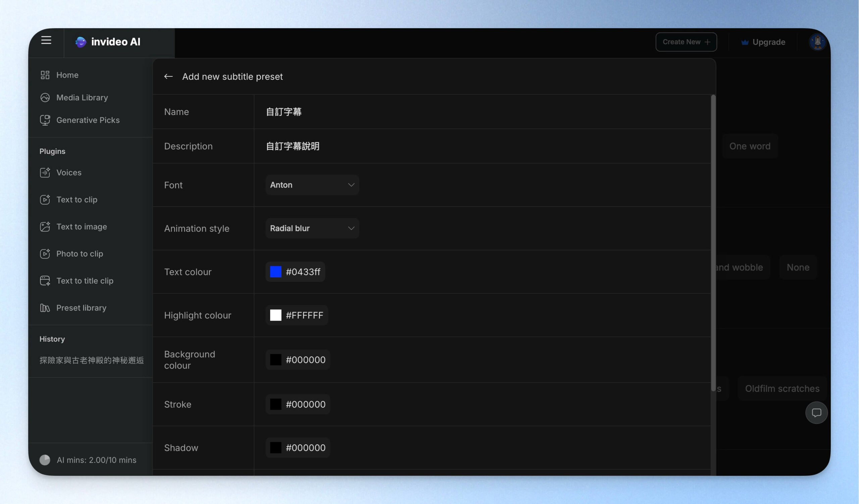Click the user profile avatar
Image resolution: width=859 pixels, height=504 pixels.
[x=817, y=42]
